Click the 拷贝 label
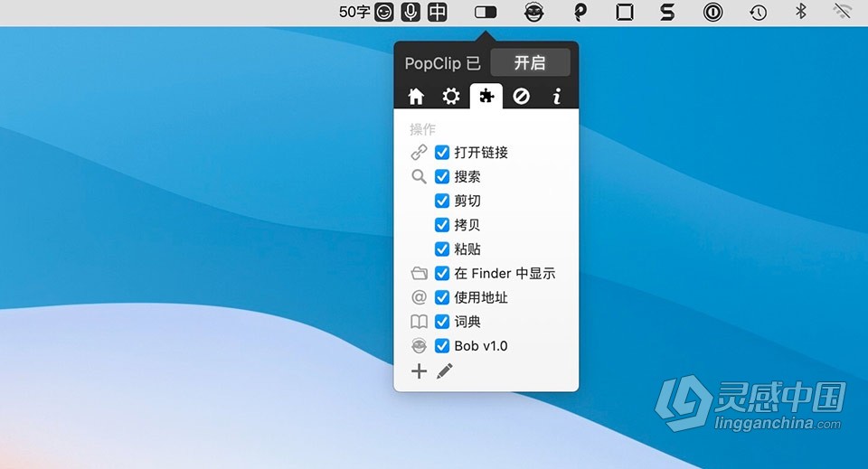The height and width of the screenshot is (469, 868). pyautogui.click(x=467, y=225)
